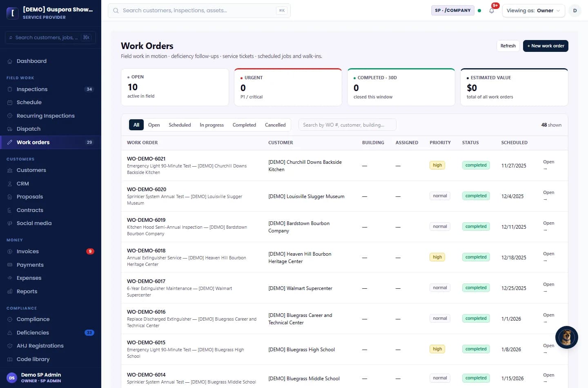Click the magnifier icon in top search bar

click(x=116, y=11)
